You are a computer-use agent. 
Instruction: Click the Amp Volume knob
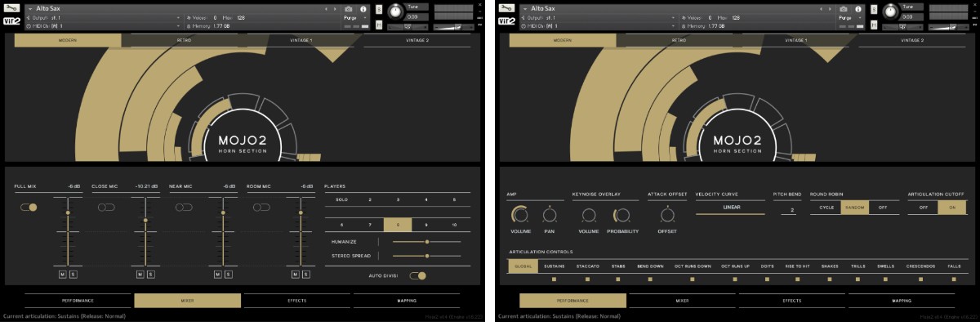520,216
